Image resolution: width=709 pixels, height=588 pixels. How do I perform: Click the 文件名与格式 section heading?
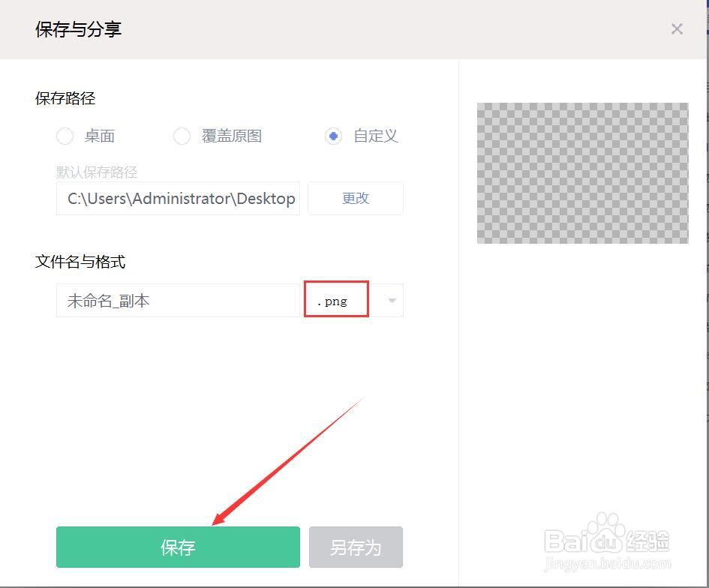coord(80,262)
